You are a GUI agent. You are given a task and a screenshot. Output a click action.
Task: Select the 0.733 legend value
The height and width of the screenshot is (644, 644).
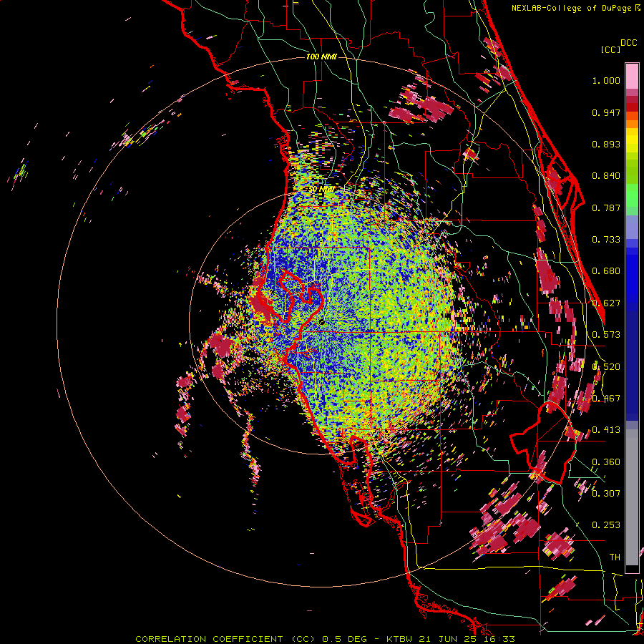tap(606, 240)
